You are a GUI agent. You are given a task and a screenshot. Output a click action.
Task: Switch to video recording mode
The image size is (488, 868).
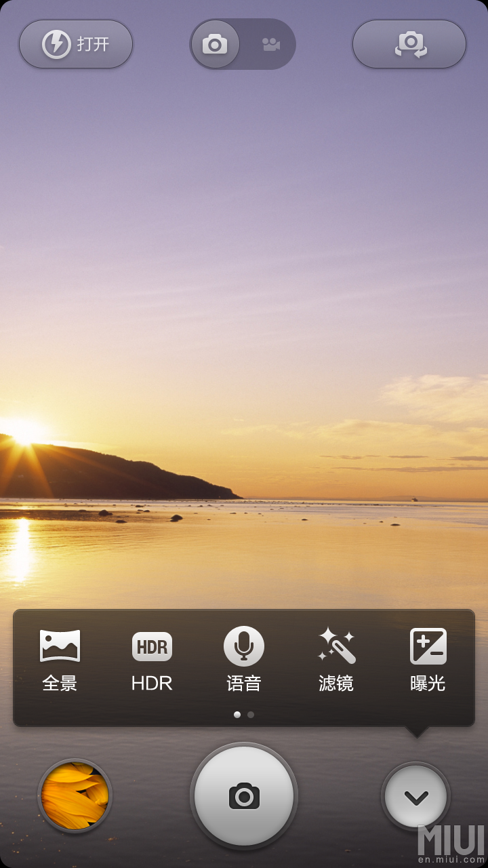tap(270, 45)
